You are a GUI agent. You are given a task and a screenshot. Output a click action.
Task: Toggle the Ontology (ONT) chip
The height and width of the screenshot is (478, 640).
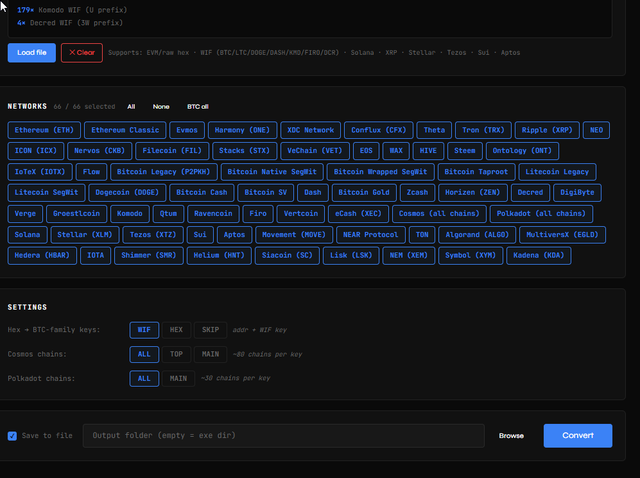(522, 151)
